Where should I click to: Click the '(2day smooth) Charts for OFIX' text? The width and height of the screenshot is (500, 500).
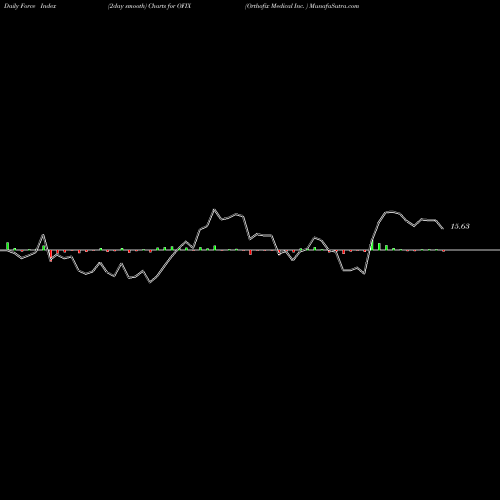(149, 6)
